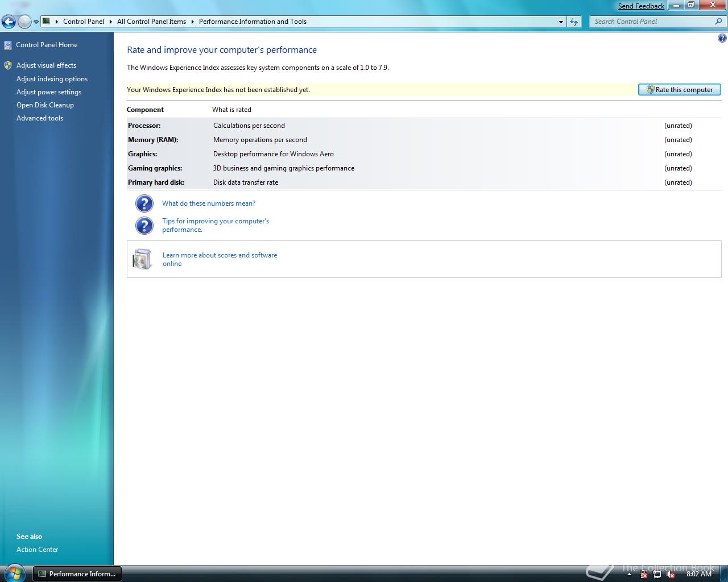Image resolution: width=728 pixels, height=582 pixels.
Task: Show hidden tray icons arrow
Action: (629, 574)
